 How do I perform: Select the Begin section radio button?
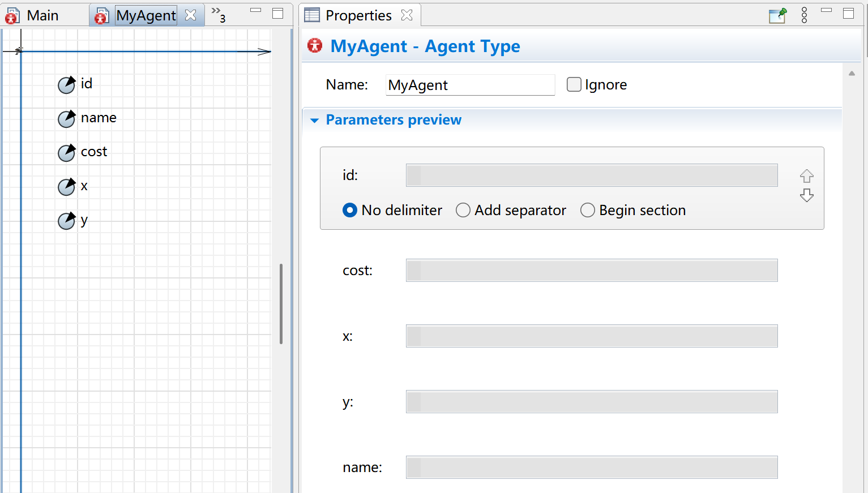click(588, 210)
